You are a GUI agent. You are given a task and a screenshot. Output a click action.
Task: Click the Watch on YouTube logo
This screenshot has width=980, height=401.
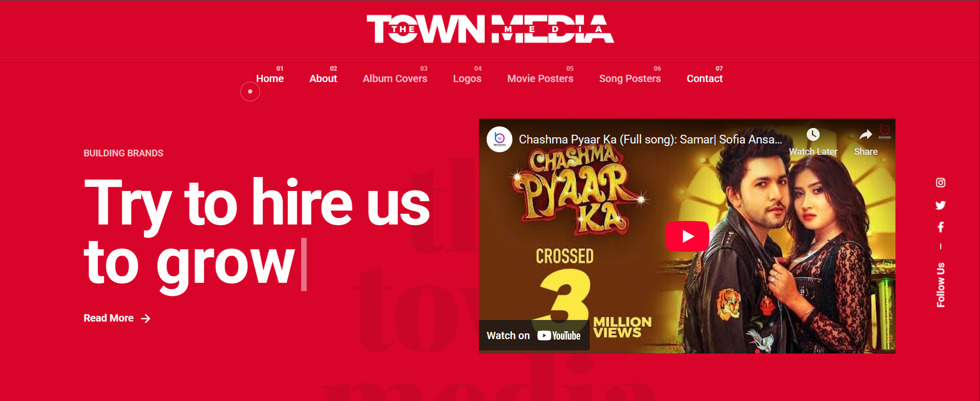click(x=559, y=335)
